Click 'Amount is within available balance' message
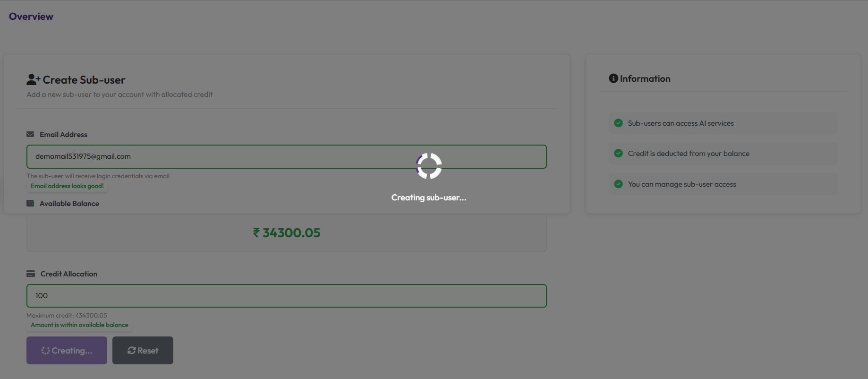This screenshot has width=868, height=379. [79, 325]
